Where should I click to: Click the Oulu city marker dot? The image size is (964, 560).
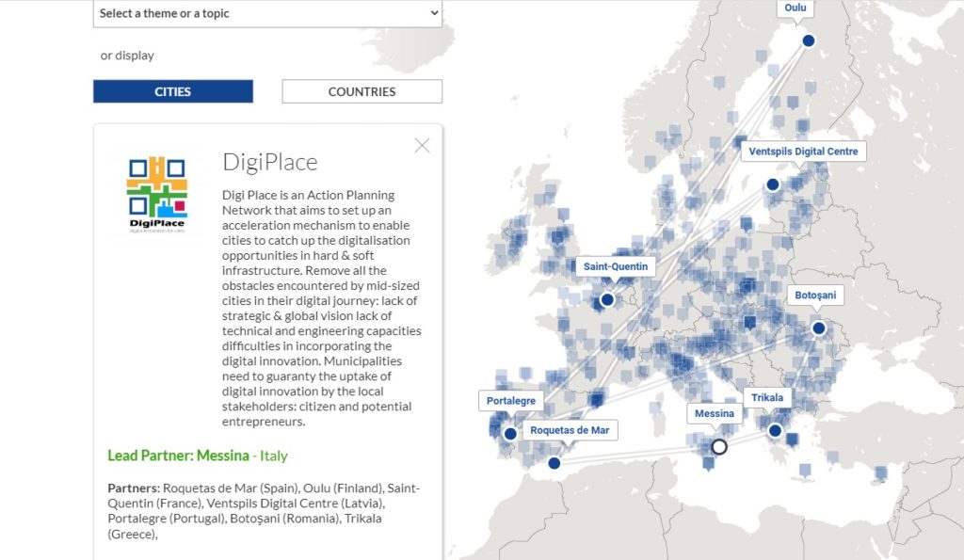[x=809, y=40]
